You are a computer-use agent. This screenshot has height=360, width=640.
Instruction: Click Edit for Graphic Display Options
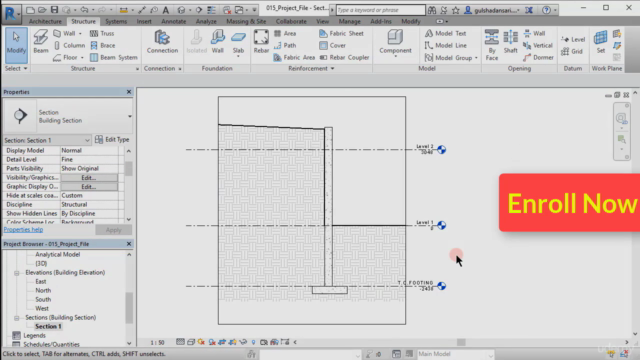click(89, 187)
